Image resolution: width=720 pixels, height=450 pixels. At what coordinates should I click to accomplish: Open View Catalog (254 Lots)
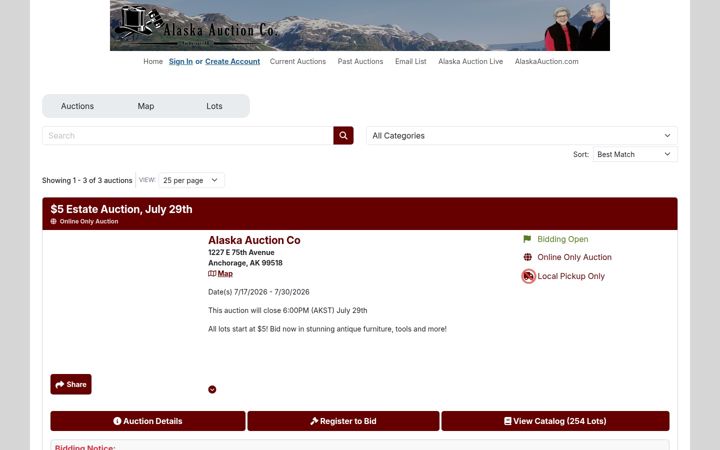point(555,421)
